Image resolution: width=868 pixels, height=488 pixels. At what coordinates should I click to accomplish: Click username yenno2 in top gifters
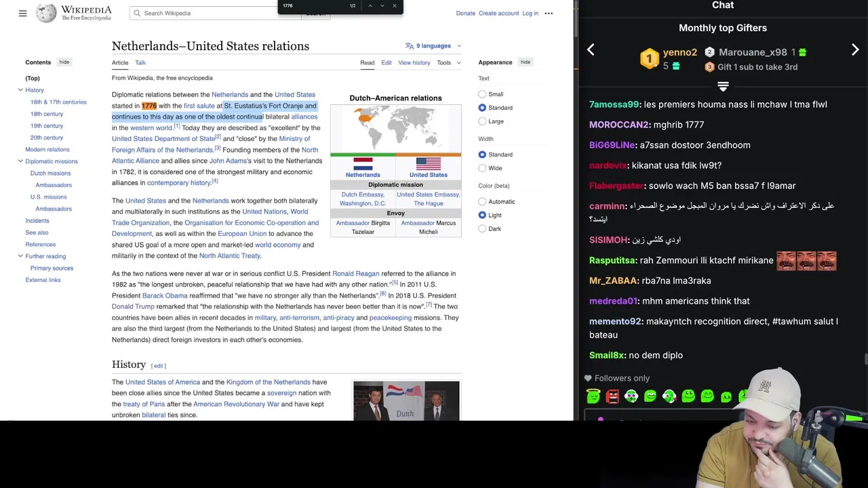tap(679, 52)
